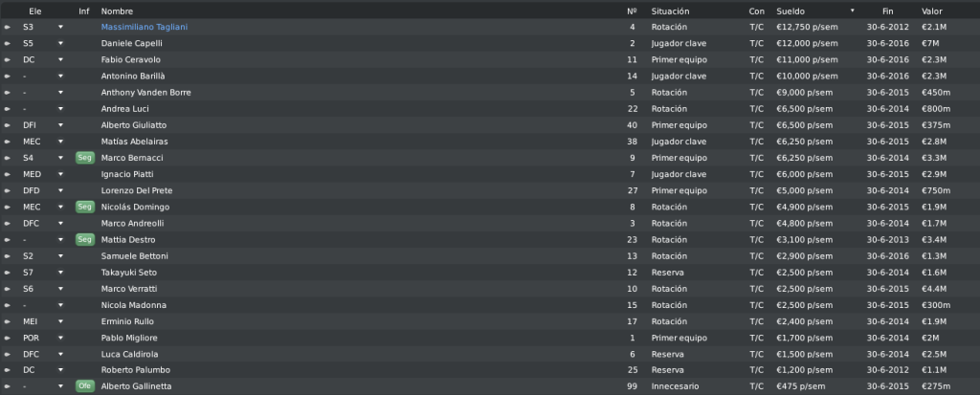Expand the POR dropdown for Pablo Migliore
Screen dimensions: 980x395
click(x=60, y=338)
